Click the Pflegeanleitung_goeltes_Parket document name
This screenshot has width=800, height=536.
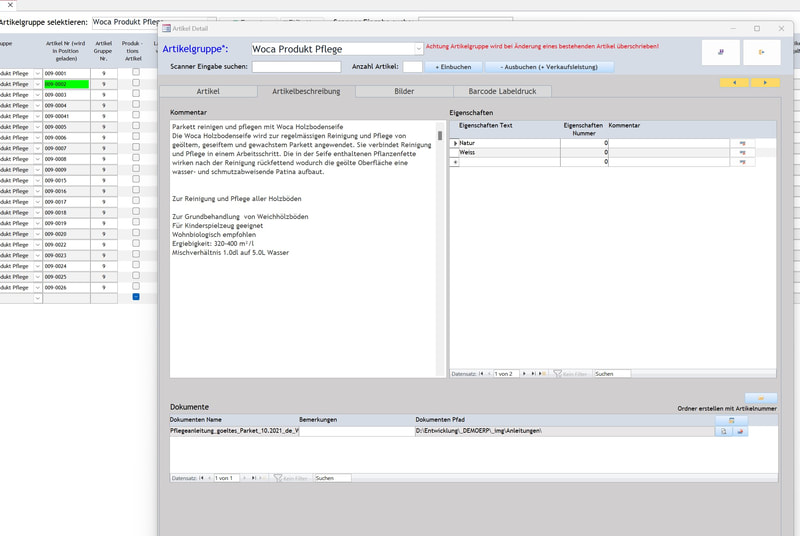(234, 431)
